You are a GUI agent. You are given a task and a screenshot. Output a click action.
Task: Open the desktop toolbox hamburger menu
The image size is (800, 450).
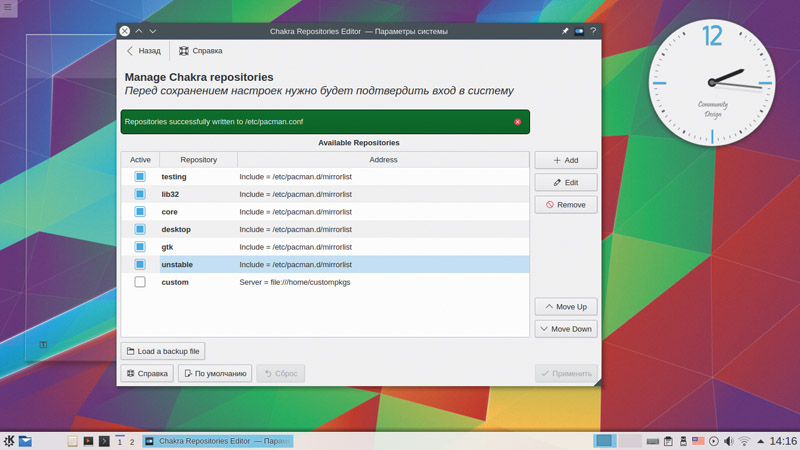coord(8,7)
